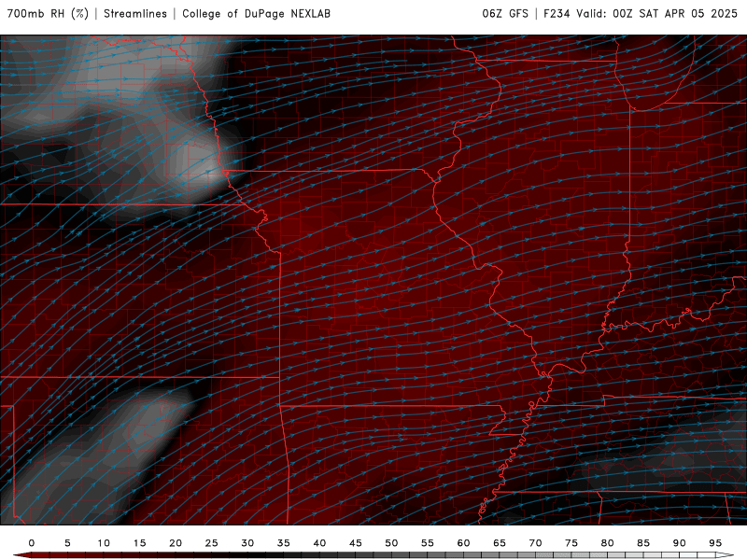The image size is (747, 560).
Task: Click the "85" legend label
Action: (643, 543)
